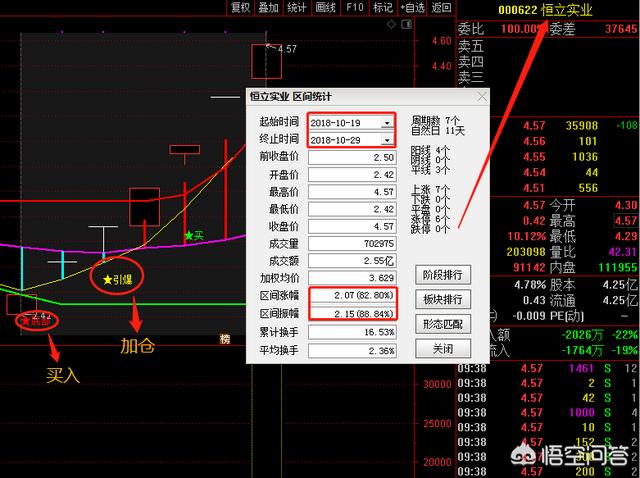Click the 最低 4.29 value

[x=626, y=236]
